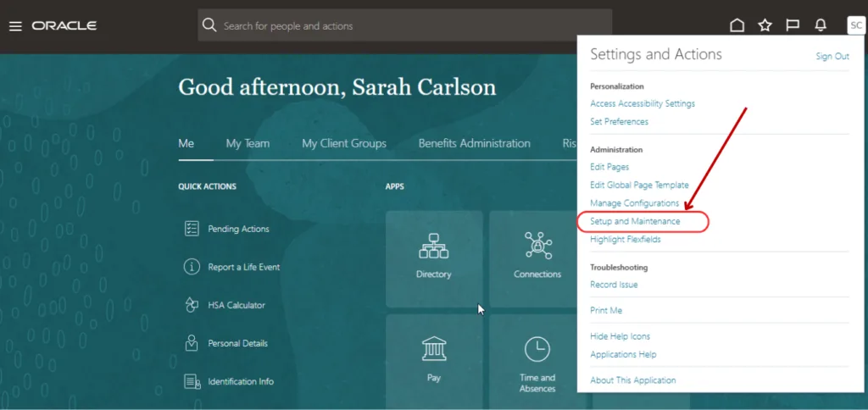The width and height of the screenshot is (868, 410).
Task: Open the HSA Calculator quick action
Action: (236, 305)
